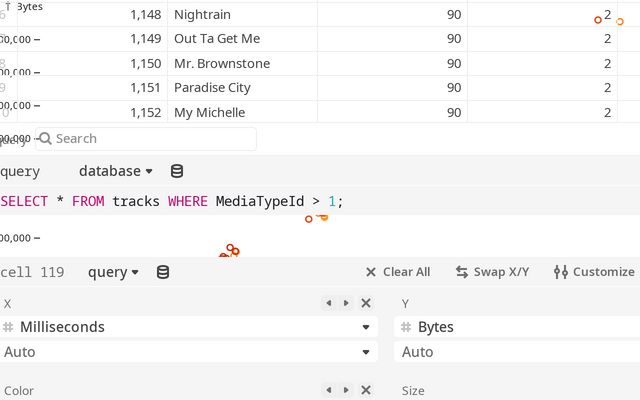
Task: Remove the Color section with its X icon
Action: click(366, 390)
